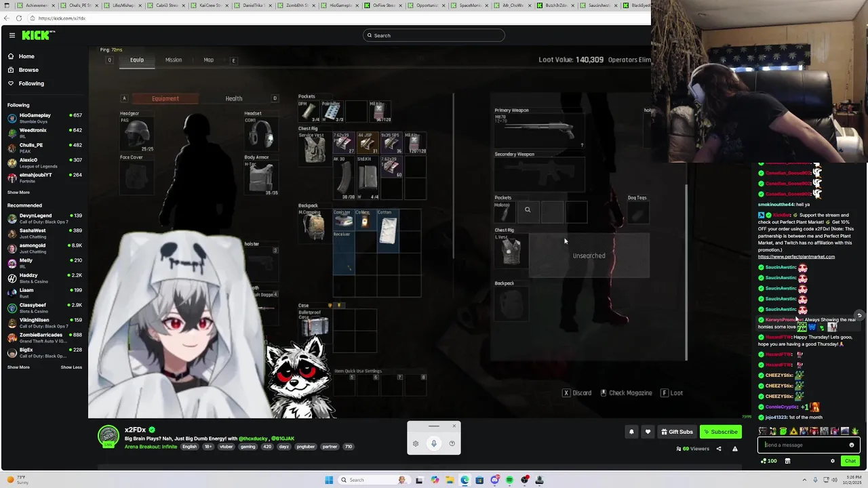Toggle notifications bell for x2FDx

[x=631, y=432]
